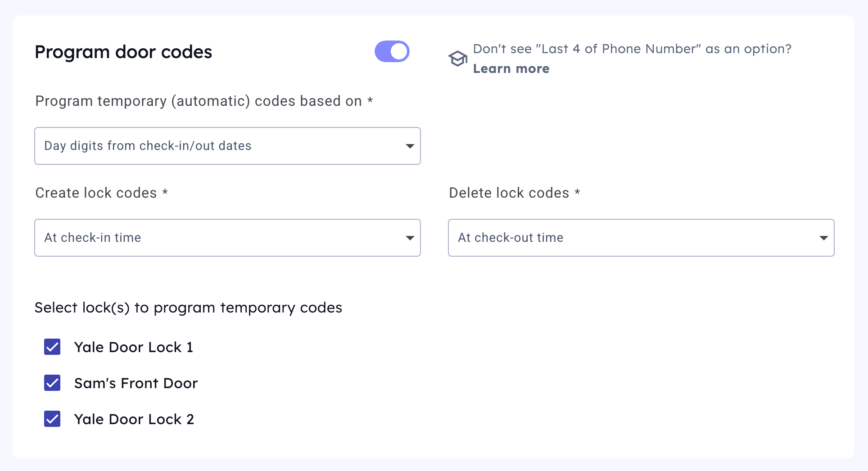The width and height of the screenshot is (868, 471).
Task: Uncheck the Yale Door Lock 2 checkbox
Action: pos(52,419)
